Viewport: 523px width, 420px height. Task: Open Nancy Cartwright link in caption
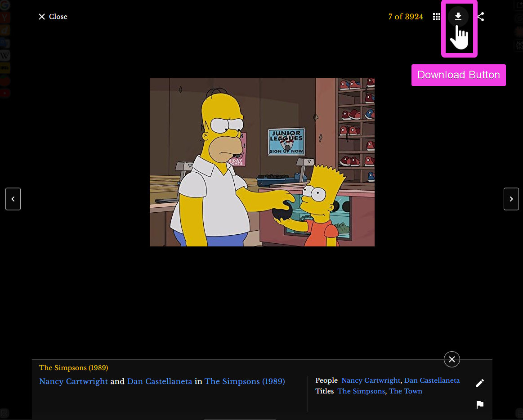click(73, 381)
